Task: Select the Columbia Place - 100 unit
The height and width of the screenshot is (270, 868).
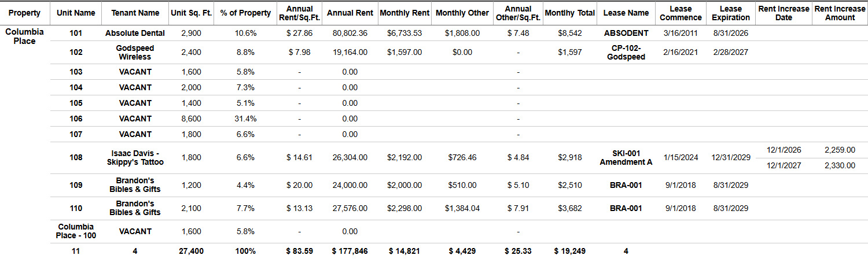Action: coord(76,231)
